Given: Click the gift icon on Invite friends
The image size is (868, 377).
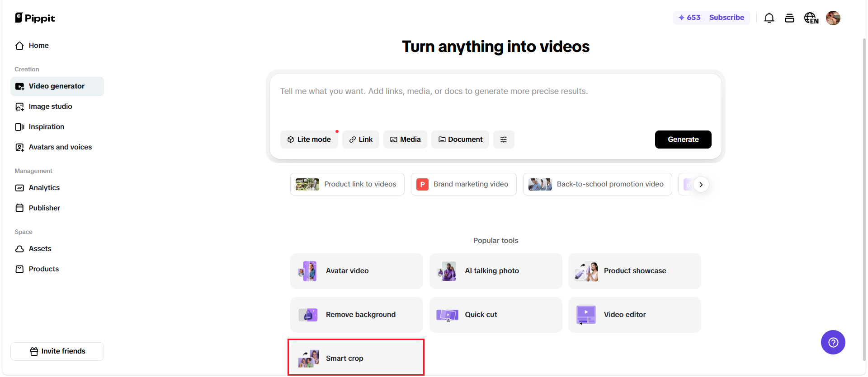Looking at the screenshot, I should click(34, 351).
